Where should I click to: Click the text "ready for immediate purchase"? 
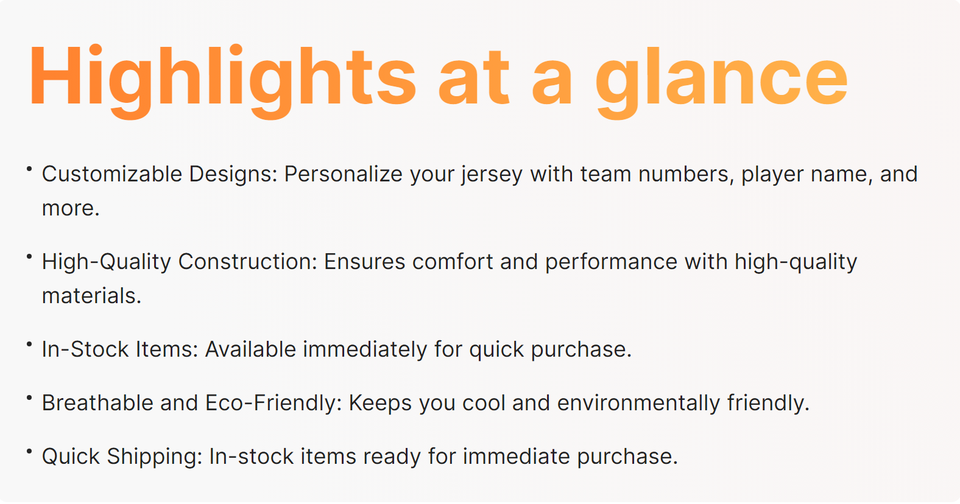tap(535, 457)
